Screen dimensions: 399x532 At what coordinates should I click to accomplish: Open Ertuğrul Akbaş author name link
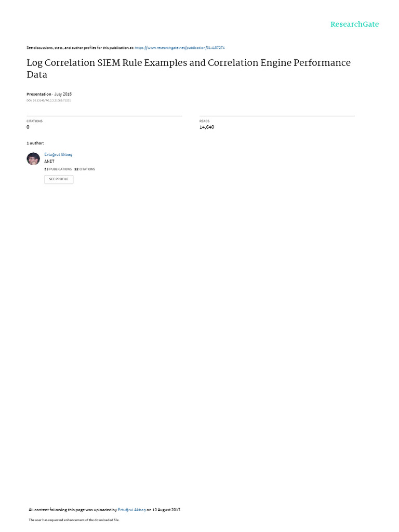58,154
